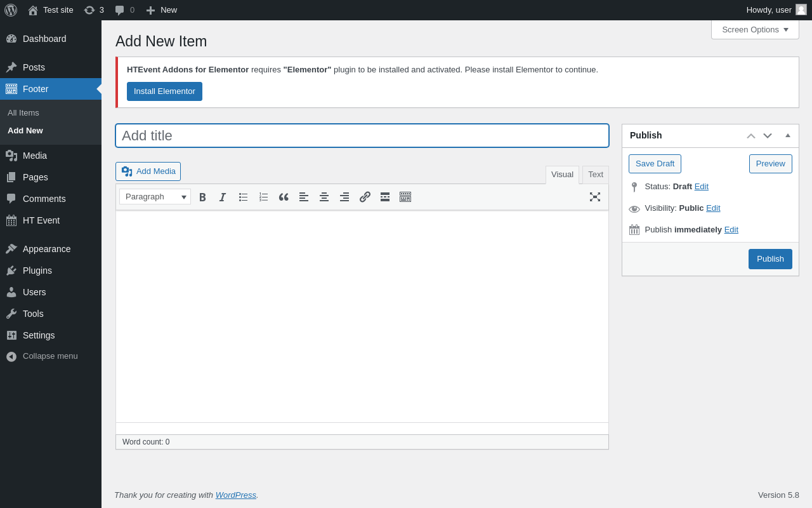Enable distraction-free fullscreen mode
This screenshot has height=508, width=812.
point(595,197)
